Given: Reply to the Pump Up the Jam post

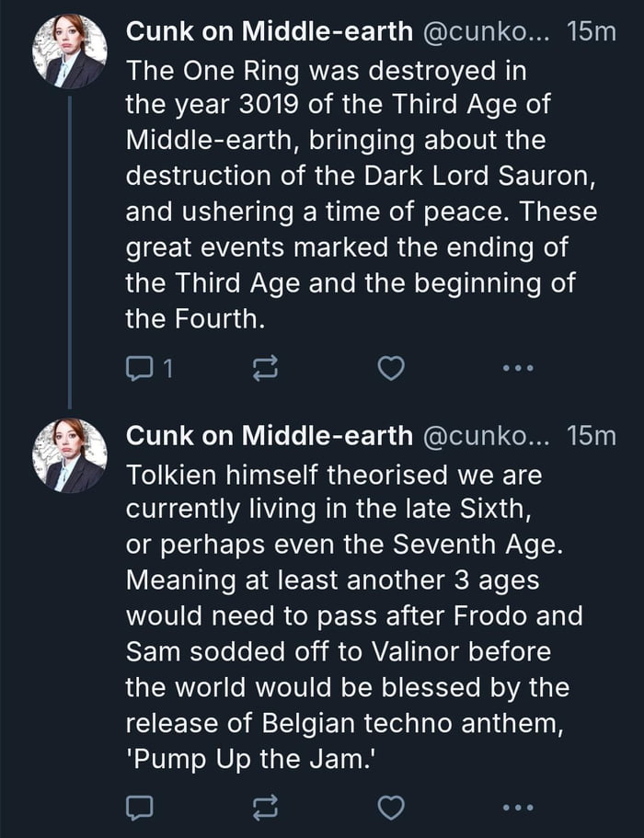Looking at the screenshot, I should pos(136,808).
